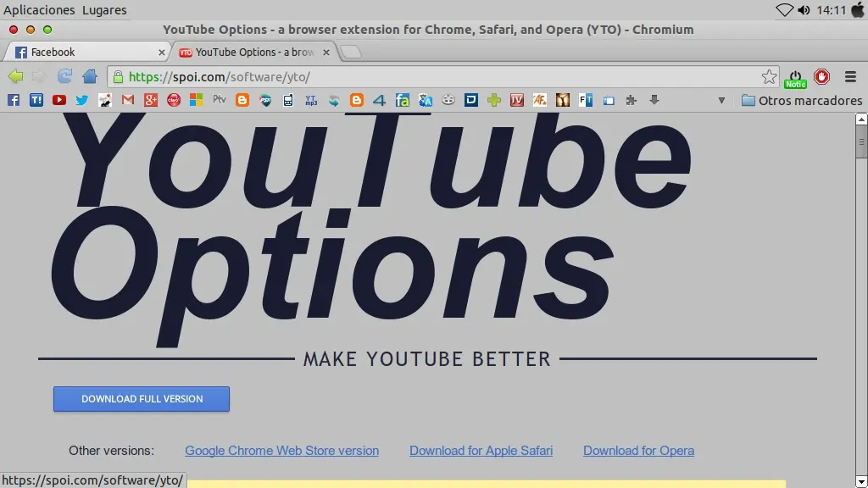Click the page scrollbar up arrow
The height and width of the screenshot is (488, 868).
tap(861, 119)
